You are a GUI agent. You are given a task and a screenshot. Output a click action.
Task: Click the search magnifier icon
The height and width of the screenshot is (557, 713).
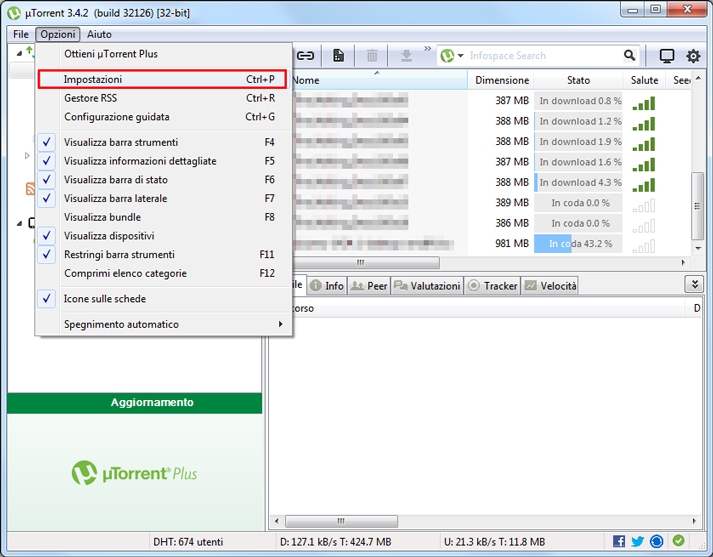tap(629, 55)
